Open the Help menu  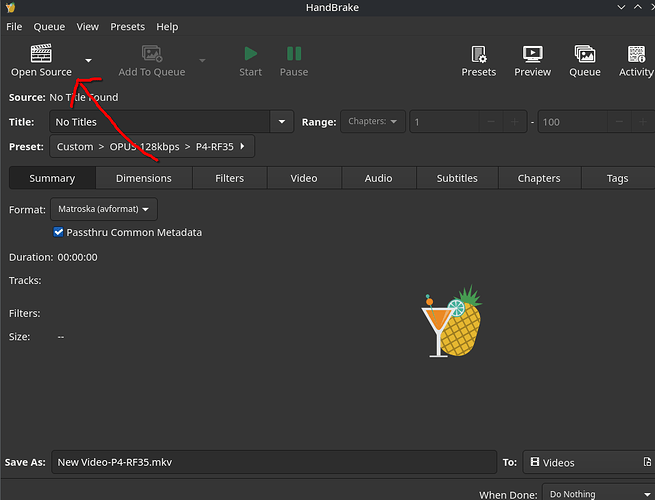point(167,27)
